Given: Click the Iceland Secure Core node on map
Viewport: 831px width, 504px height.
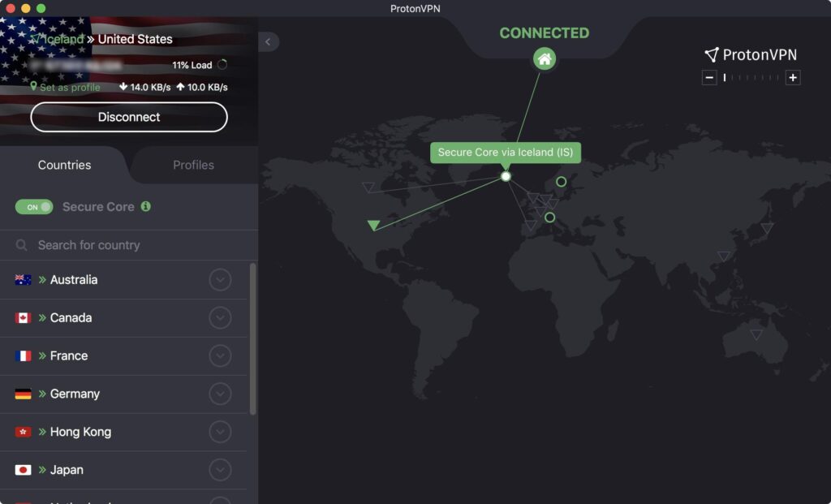Looking at the screenshot, I should [x=506, y=176].
